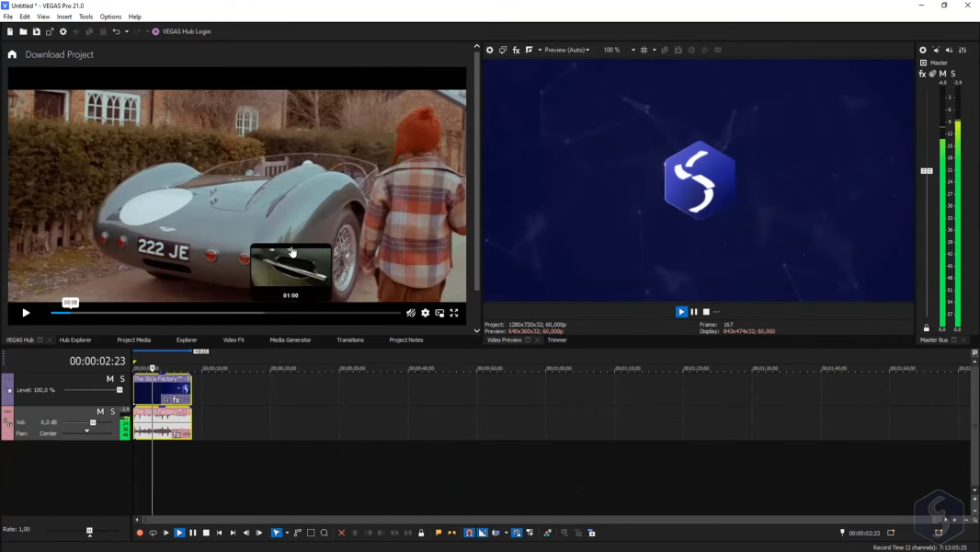Toggle Loop Playback in the transport
This screenshot has height=552, width=980.
pos(154,534)
